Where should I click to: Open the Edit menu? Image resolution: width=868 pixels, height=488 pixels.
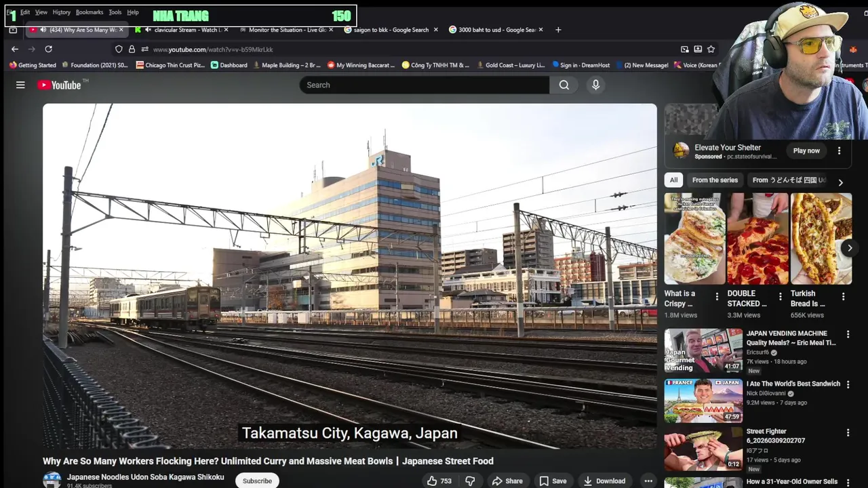(25, 12)
